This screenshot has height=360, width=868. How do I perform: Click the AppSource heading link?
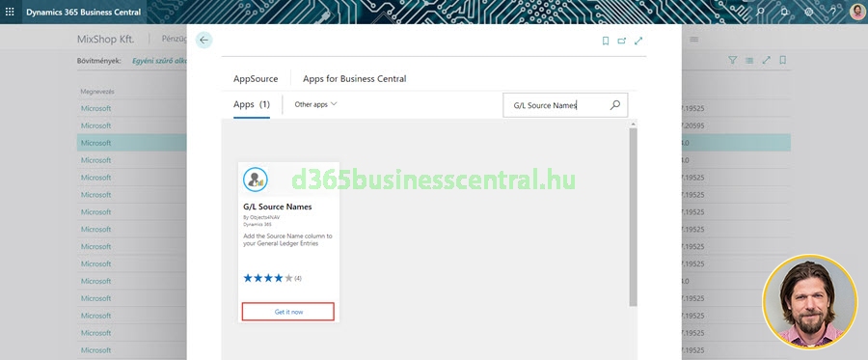tap(256, 78)
